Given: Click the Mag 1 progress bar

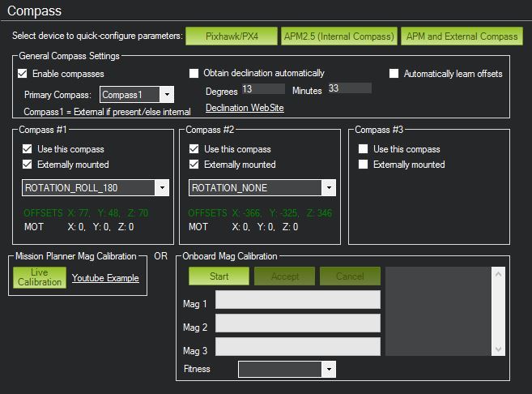Looking at the screenshot, I should point(298,300).
